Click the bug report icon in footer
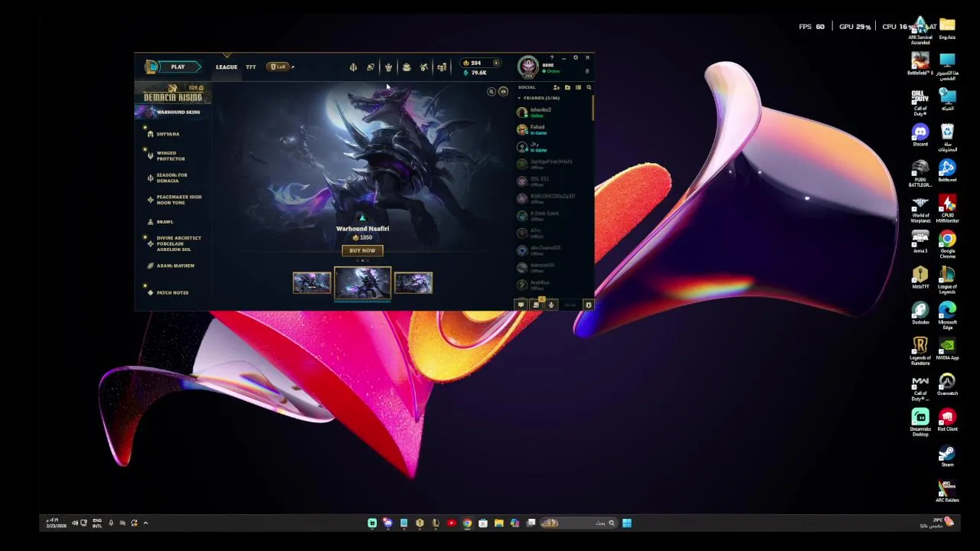The height and width of the screenshot is (551, 980). pos(588,305)
